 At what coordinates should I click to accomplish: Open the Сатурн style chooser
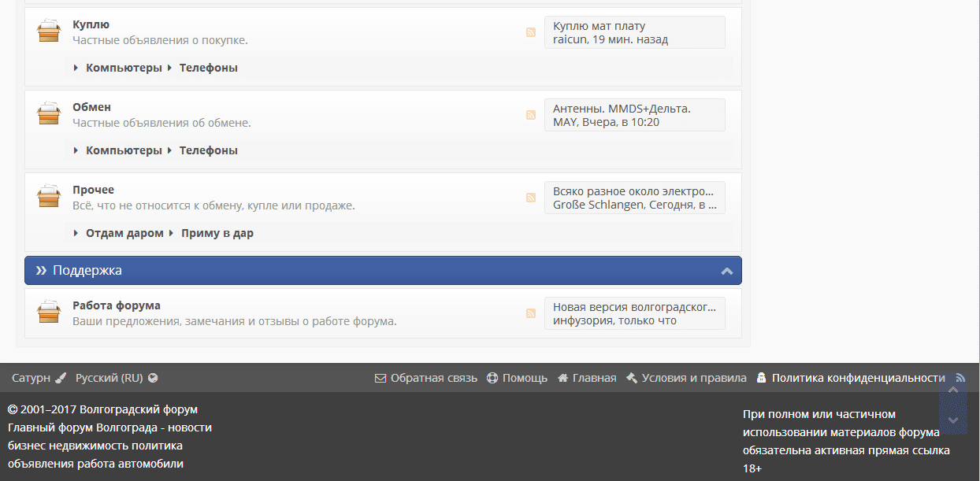coord(39,378)
